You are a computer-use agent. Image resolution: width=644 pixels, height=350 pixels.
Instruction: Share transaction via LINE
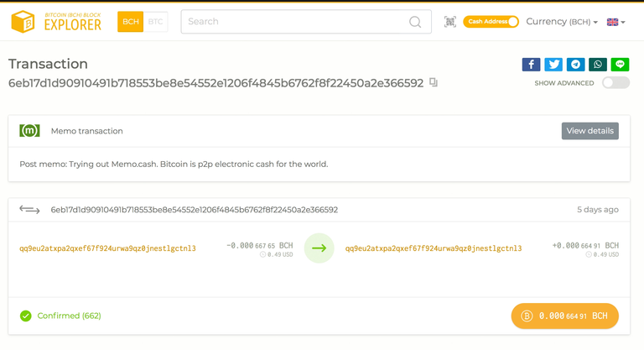coord(620,65)
